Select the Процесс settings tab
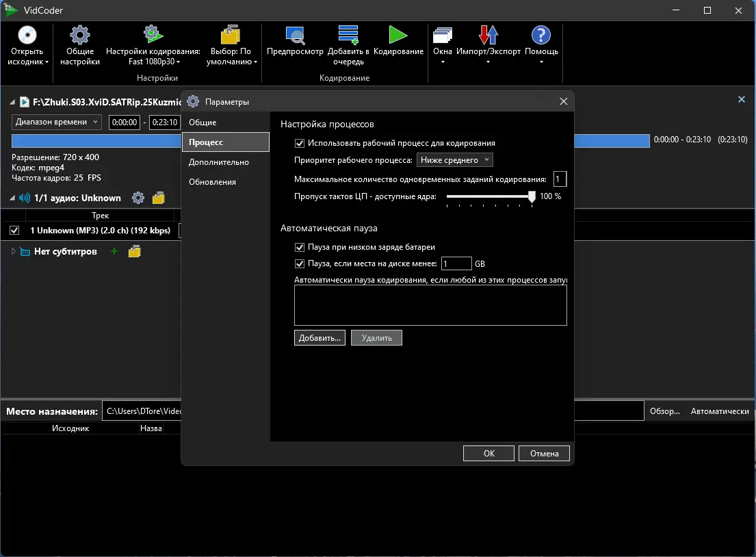This screenshot has width=756, height=557. (226, 142)
